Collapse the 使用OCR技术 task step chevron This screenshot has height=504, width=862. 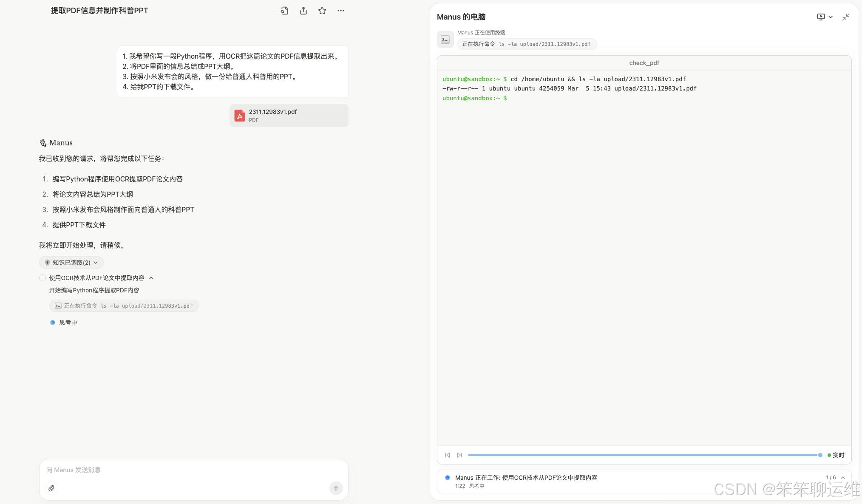[151, 278]
